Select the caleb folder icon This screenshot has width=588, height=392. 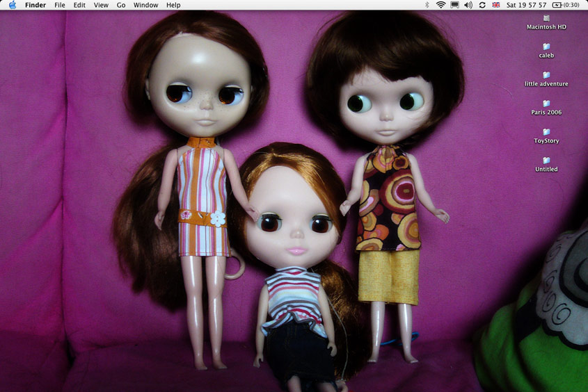coord(546,47)
